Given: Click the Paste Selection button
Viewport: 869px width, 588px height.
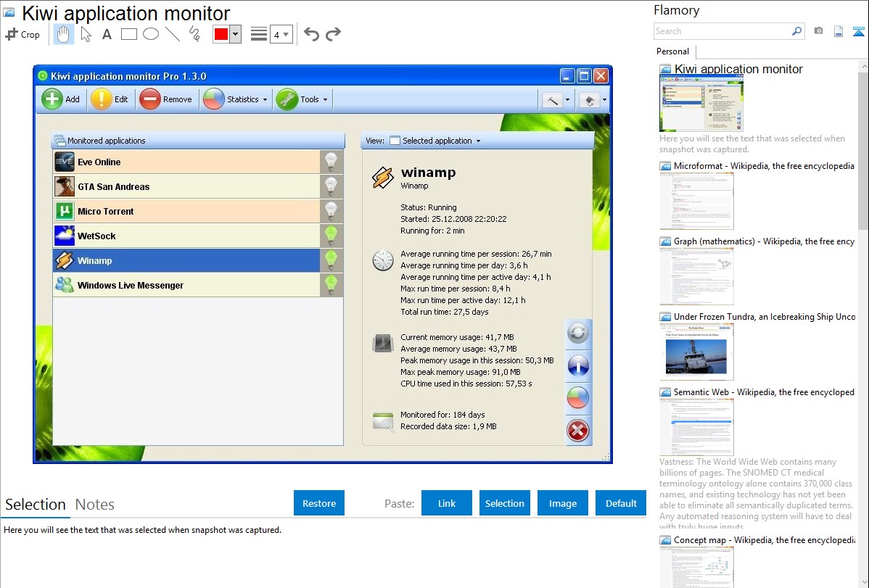Looking at the screenshot, I should [505, 503].
